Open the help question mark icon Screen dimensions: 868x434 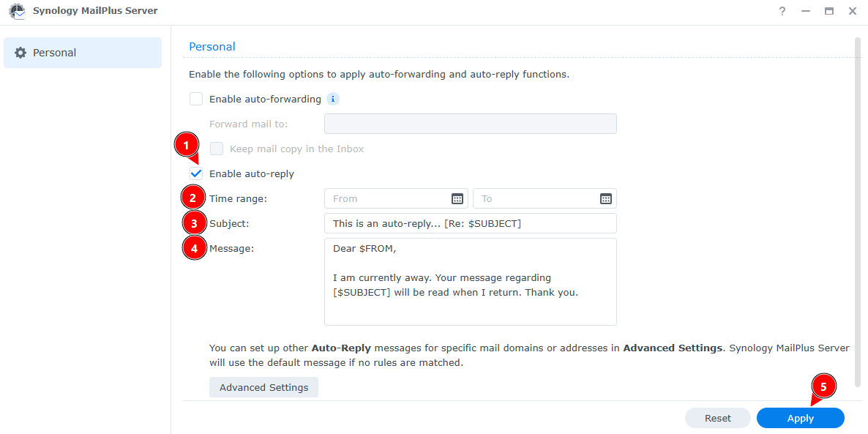[782, 12]
